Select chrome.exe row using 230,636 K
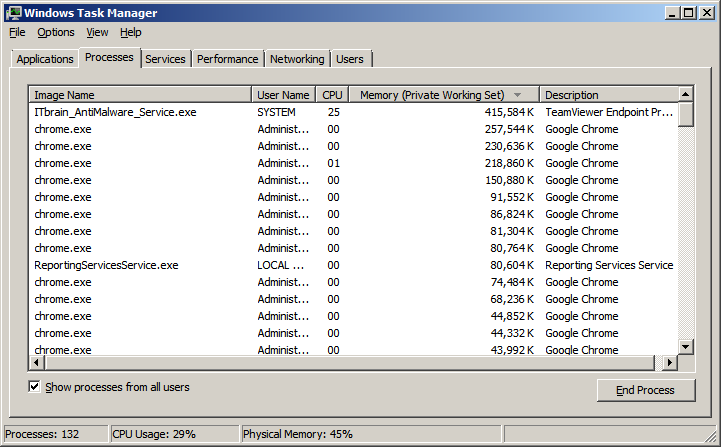Screen dimensions: 721x447 354,146
